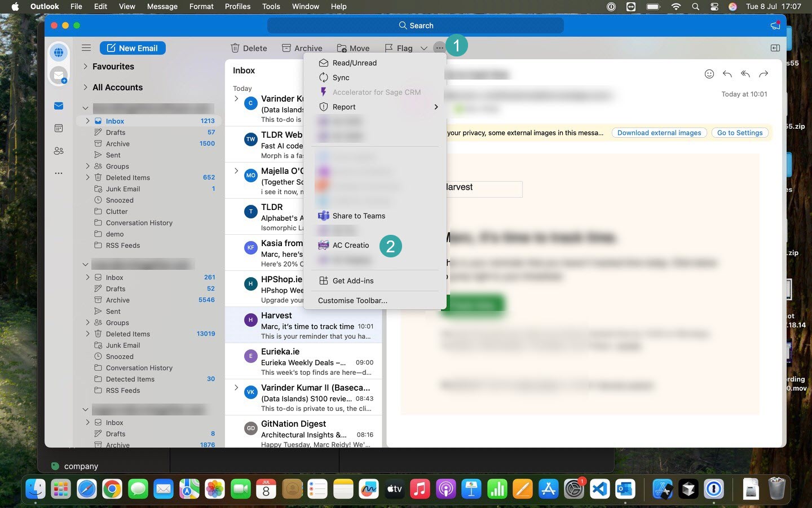812x508 pixels.
Task: Click the New Email button
Action: (x=133, y=48)
